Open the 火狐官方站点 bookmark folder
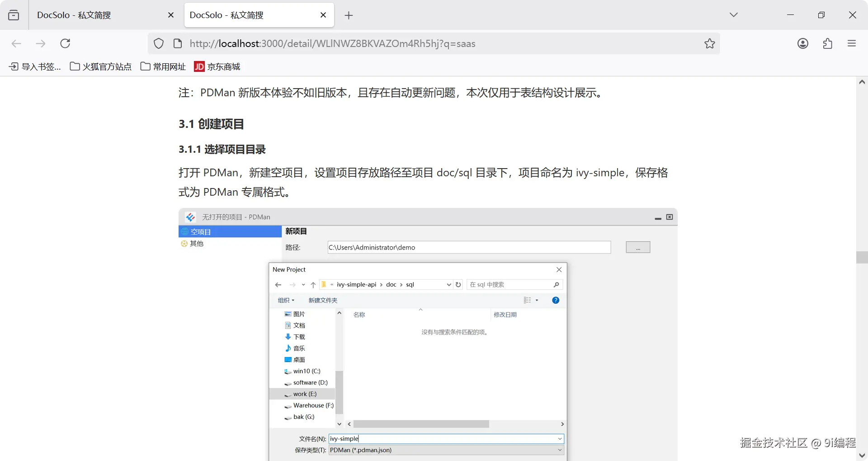The image size is (868, 461). tap(101, 66)
